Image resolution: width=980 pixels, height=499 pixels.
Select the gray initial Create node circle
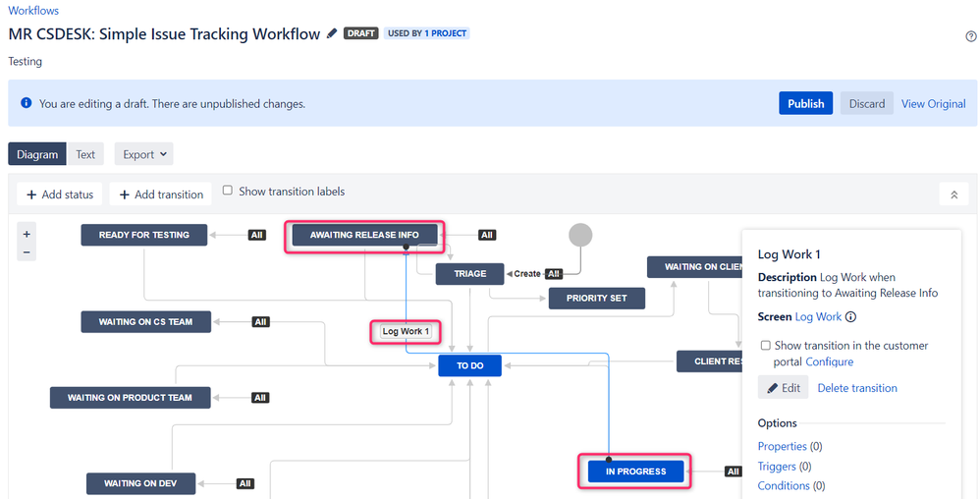pyautogui.click(x=580, y=235)
